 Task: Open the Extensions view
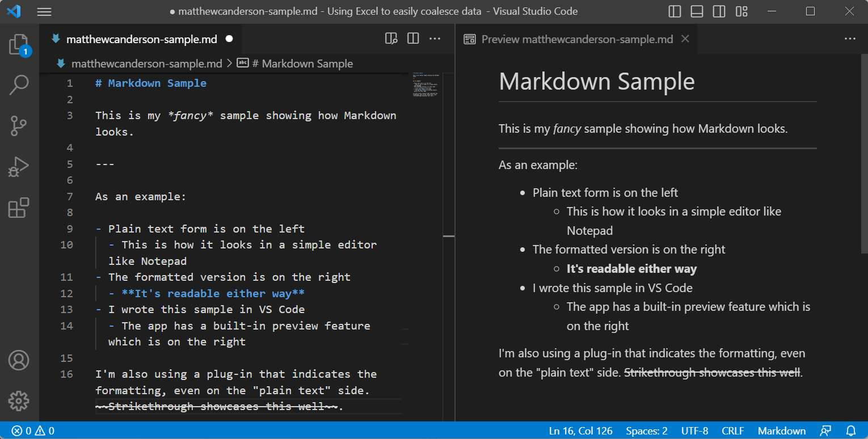coord(19,208)
